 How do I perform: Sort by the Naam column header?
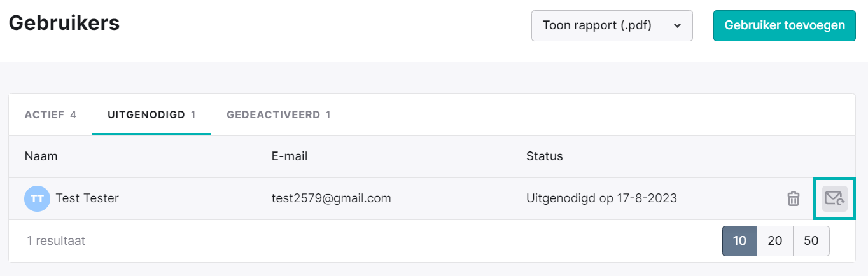pyautogui.click(x=41, y=156)
